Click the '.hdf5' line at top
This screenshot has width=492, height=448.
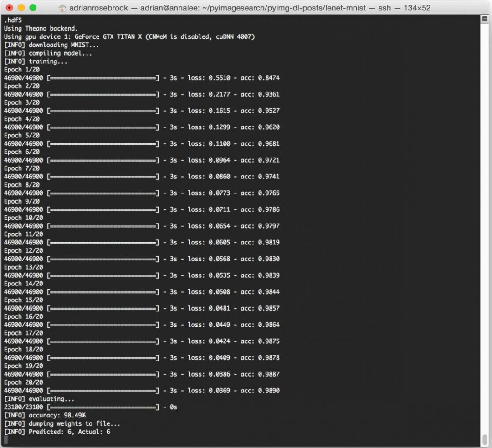(x=13, y=20)
